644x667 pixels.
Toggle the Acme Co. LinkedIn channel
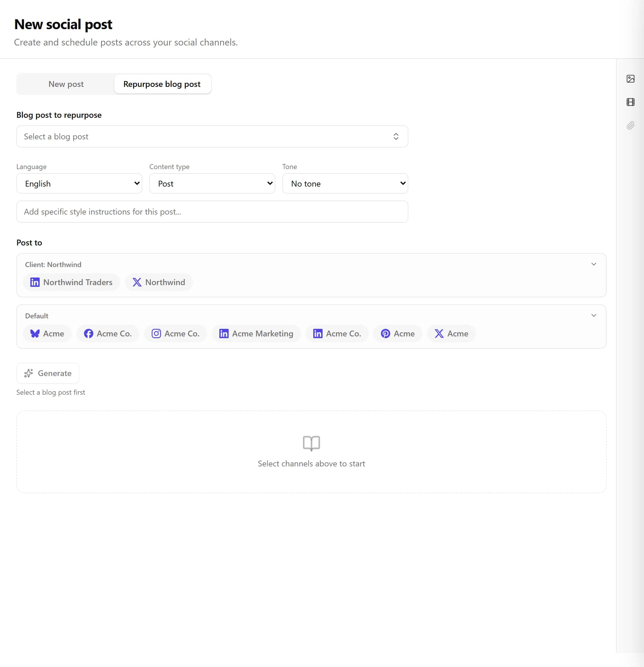coord(337,333)
